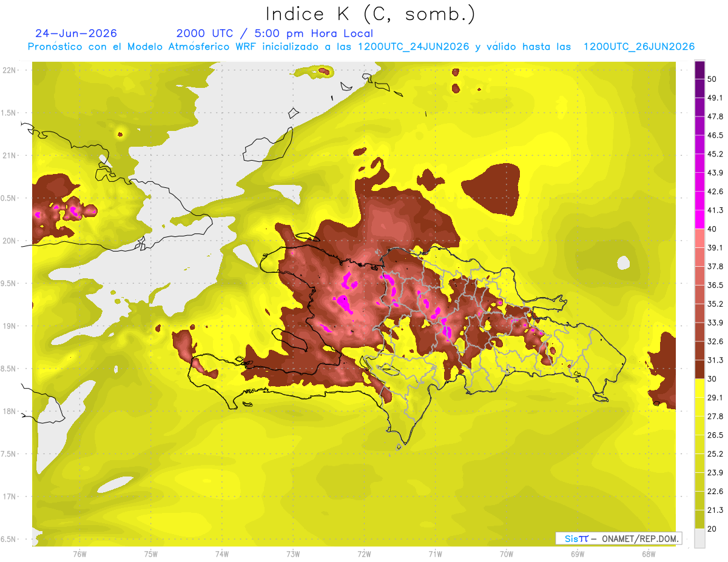Click the 73W longitude label
This screenshot has width=728, height=562.
tap(293, 554)
